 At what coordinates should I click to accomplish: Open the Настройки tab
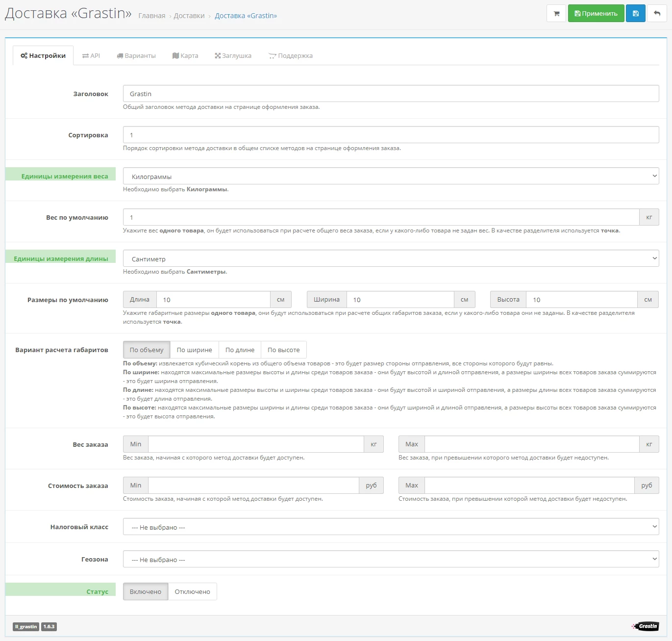(x=43, y=55)
